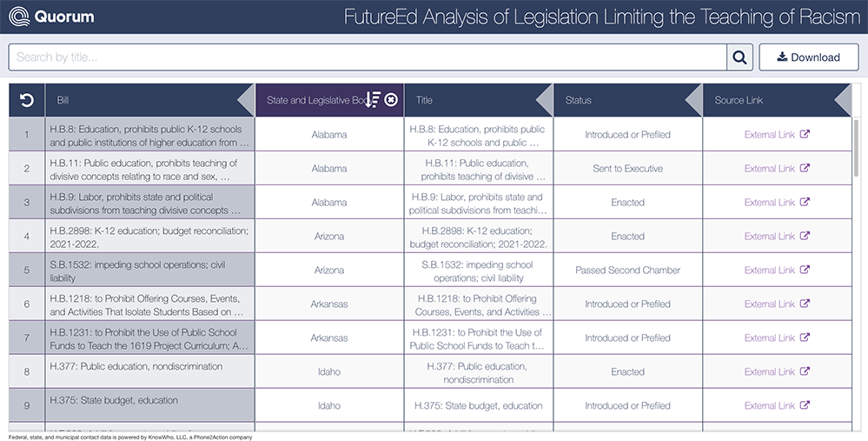This screenshot has height=441, width=868.
Task: Clear the State column sort with the X icon
Action: 391,100
